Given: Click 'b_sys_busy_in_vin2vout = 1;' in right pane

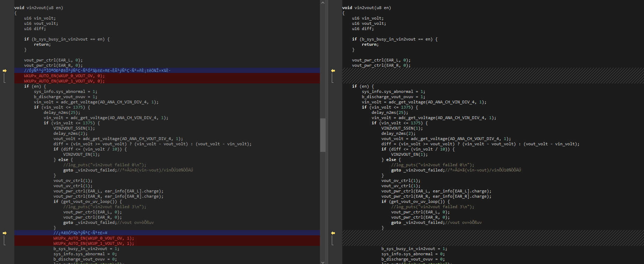Looking at the screenshot, I should pos(414,249).
